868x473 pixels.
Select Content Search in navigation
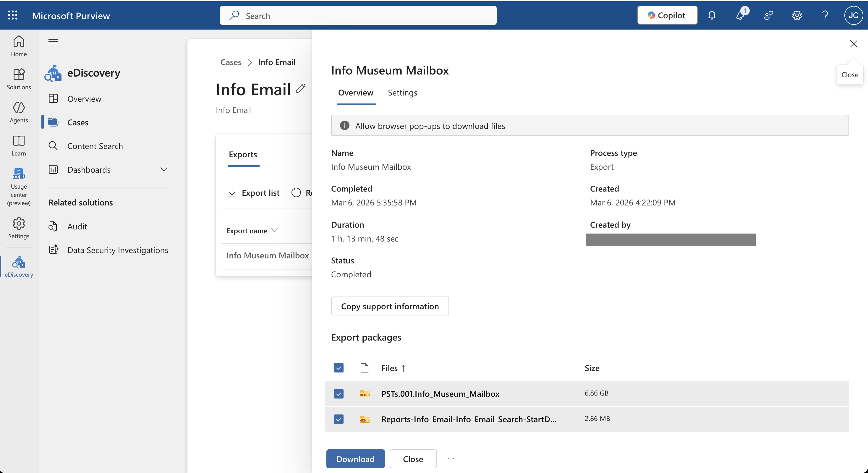coord(95,146)
